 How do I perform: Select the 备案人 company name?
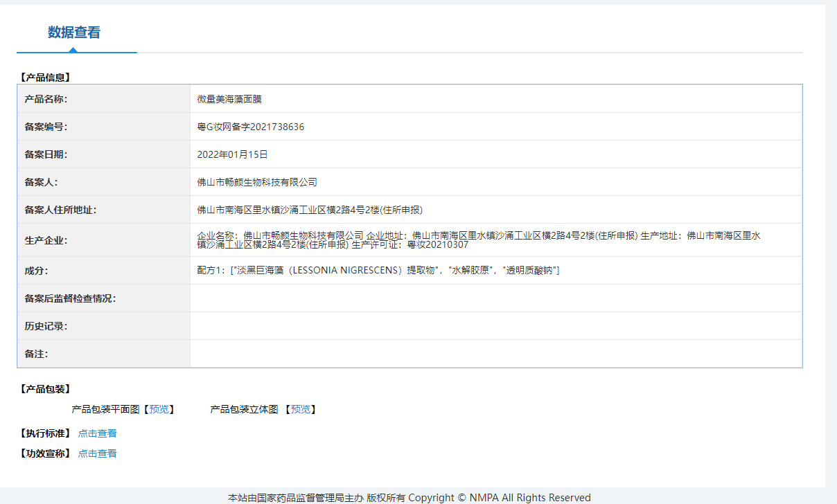255,181
